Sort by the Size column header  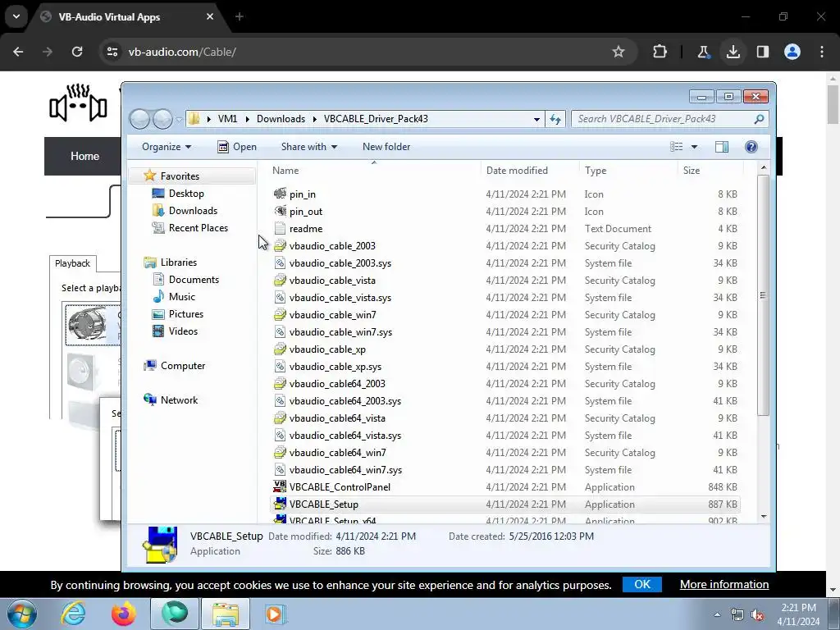710,171
